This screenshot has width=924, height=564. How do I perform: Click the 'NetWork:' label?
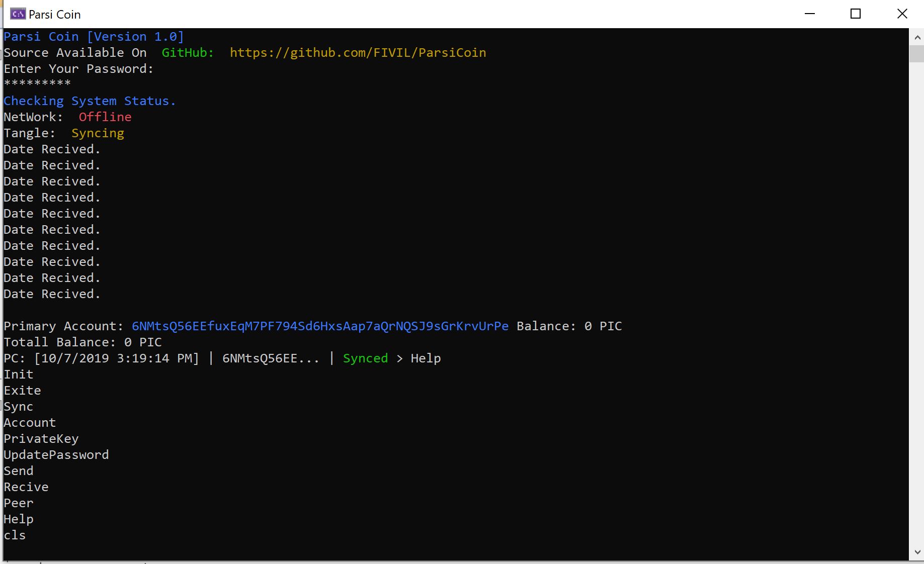pyautogui.click(x=33, y=117)
